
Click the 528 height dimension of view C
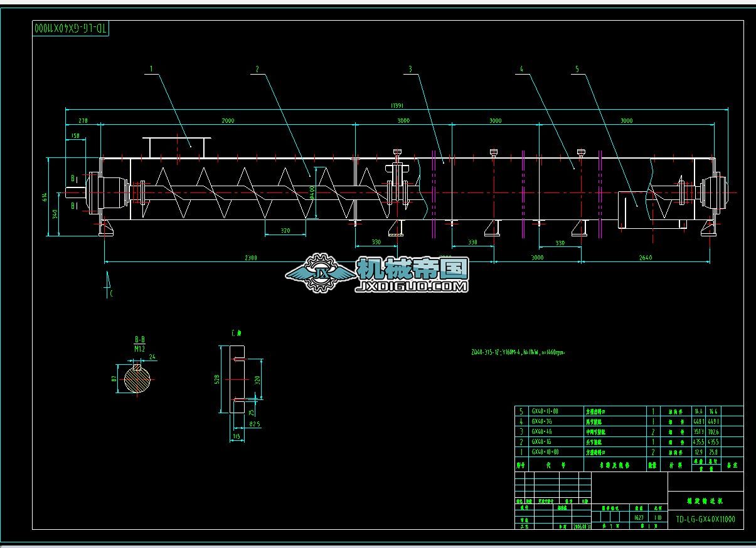click(x=218, y=379)
